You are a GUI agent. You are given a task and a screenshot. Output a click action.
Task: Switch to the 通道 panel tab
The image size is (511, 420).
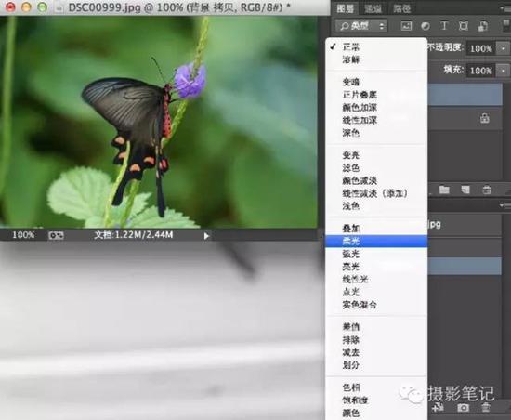pyautogui.click(x=373, y=8)
